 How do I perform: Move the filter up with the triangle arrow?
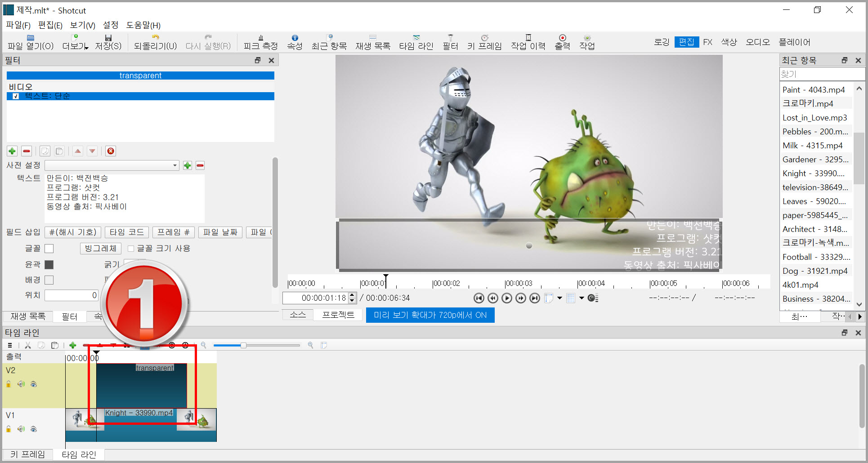[78, 151]
